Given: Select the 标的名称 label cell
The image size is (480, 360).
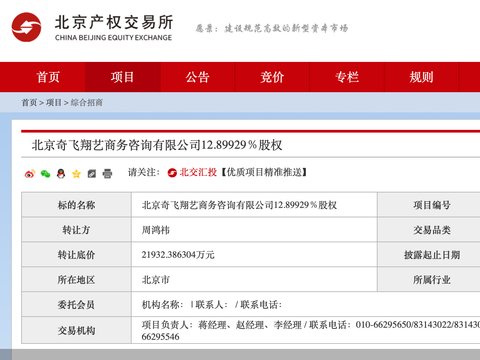Looking at the screenshot, I should 76,205.
